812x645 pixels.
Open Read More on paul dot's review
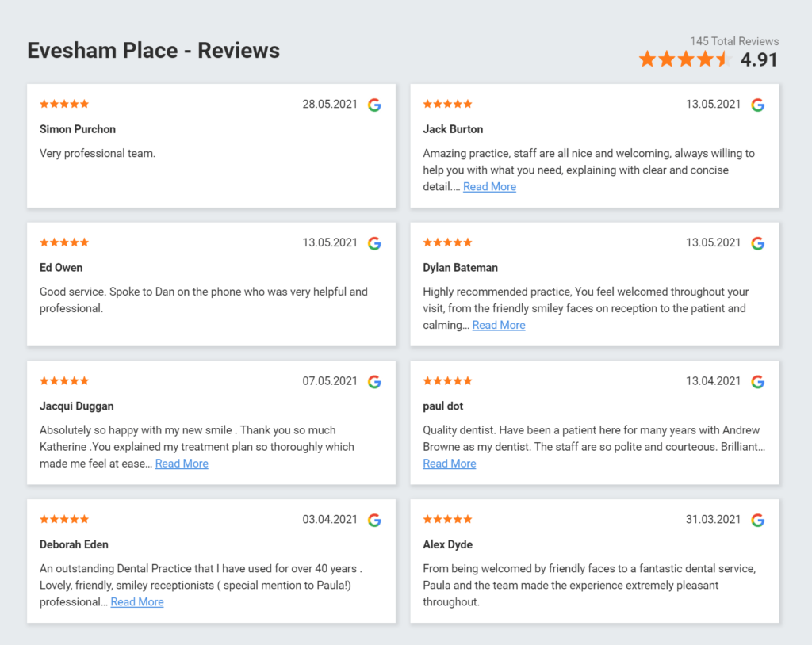450,464
